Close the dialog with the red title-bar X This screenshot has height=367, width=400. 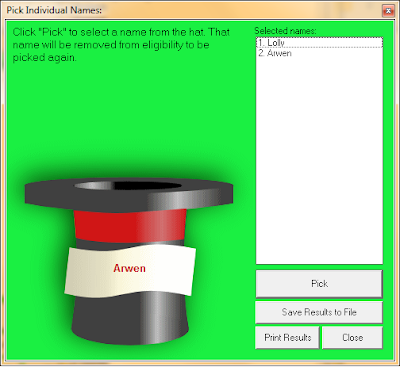pyautogui.click(x=388, y=11)
